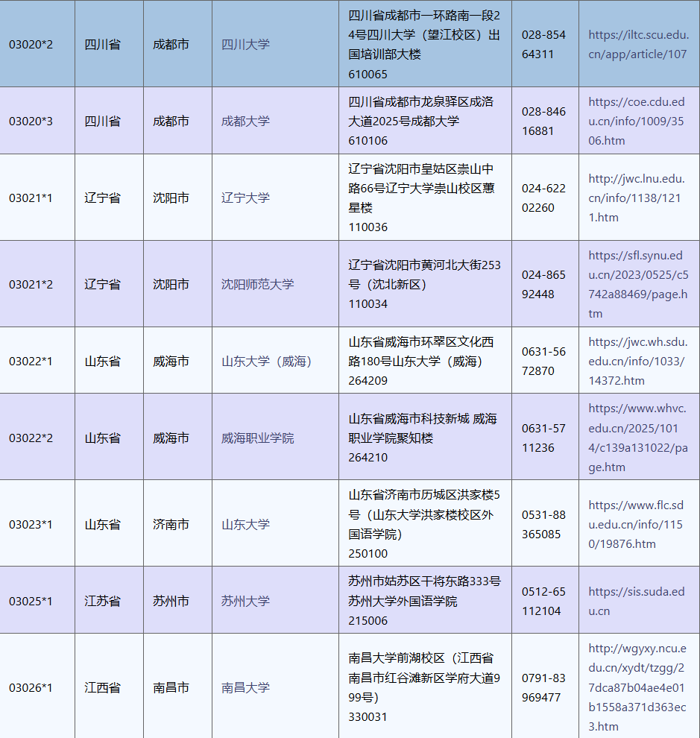Select the code cell 03026*1
Image resolution: width=700 pixels, height=738 pixels.
click(x=31, y=687)
